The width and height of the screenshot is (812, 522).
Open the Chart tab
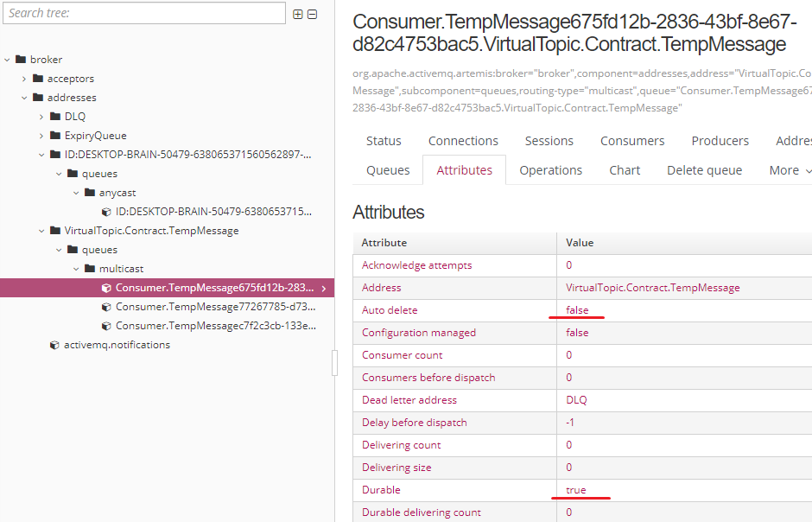(624, 170)
